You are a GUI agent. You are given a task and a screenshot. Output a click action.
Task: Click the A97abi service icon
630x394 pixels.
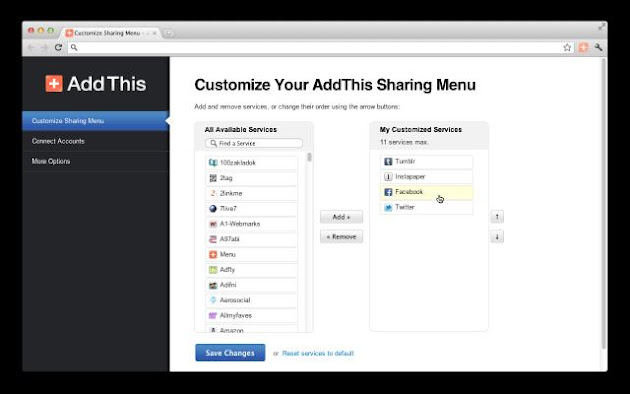[x=213, y=239]
